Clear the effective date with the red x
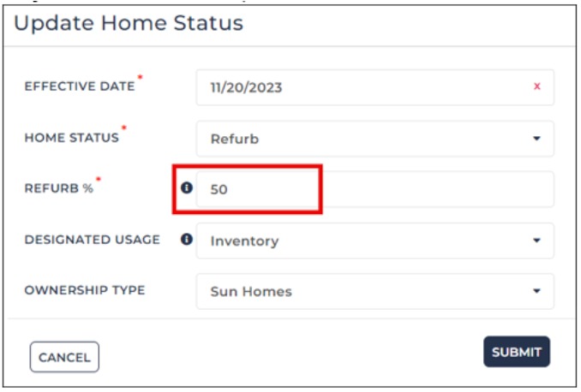The height and width of the screenshot is (392, 581). [x=536, y=86]
